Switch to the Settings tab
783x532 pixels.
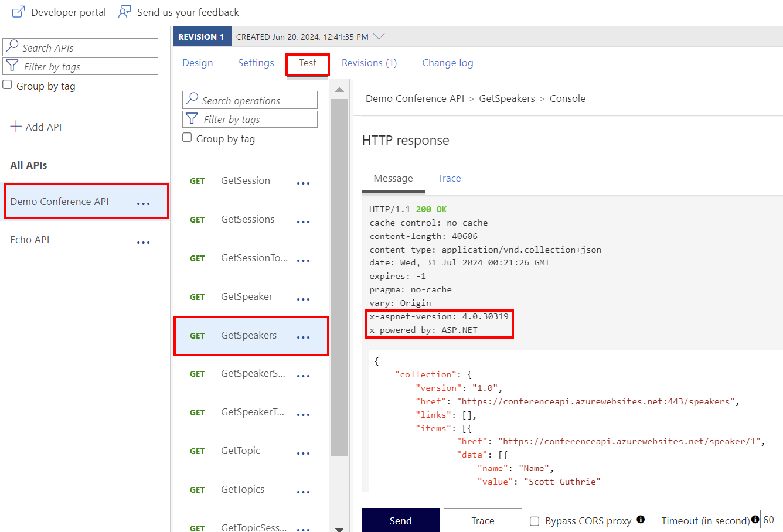click(x=256, y=63)
